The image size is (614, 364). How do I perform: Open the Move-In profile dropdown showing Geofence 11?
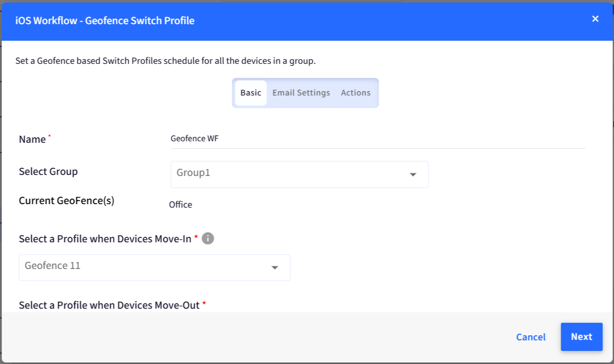154,267
